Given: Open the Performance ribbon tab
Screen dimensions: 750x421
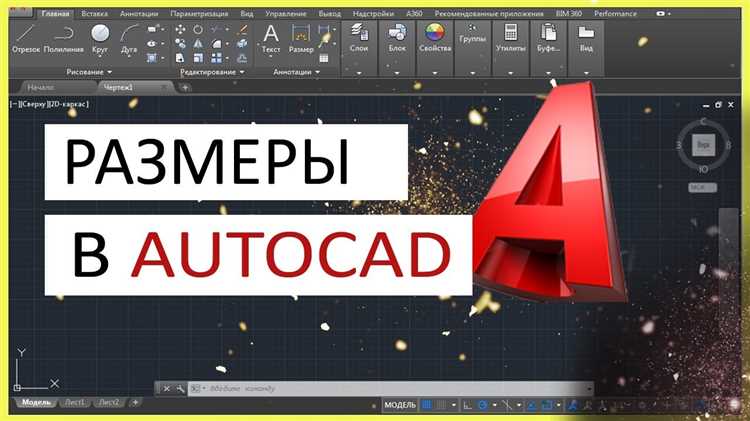Looking at the screenshot, I should (x=615, y=14).
